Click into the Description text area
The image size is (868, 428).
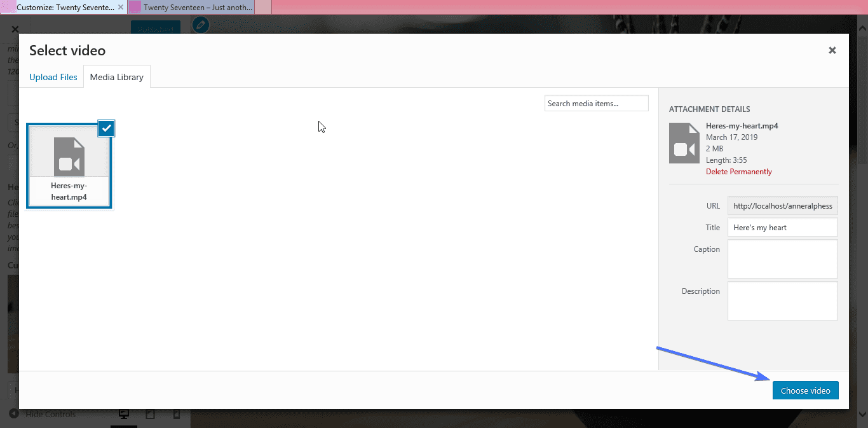(782, 301)
